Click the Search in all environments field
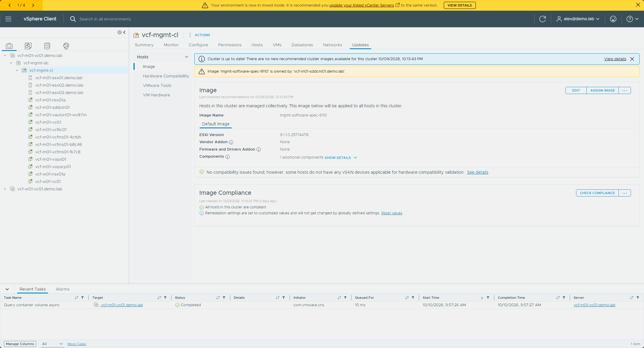This screenshot has height=348, width=644. [105, 19]
